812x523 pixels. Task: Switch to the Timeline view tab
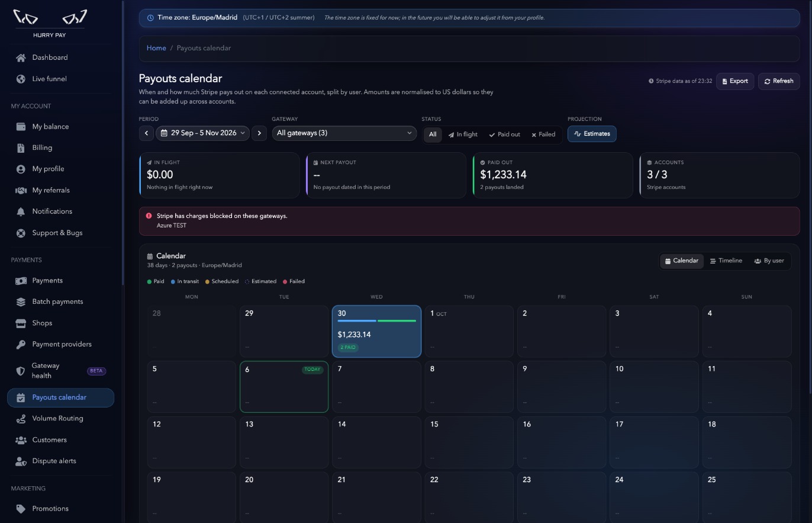point(726,261)
